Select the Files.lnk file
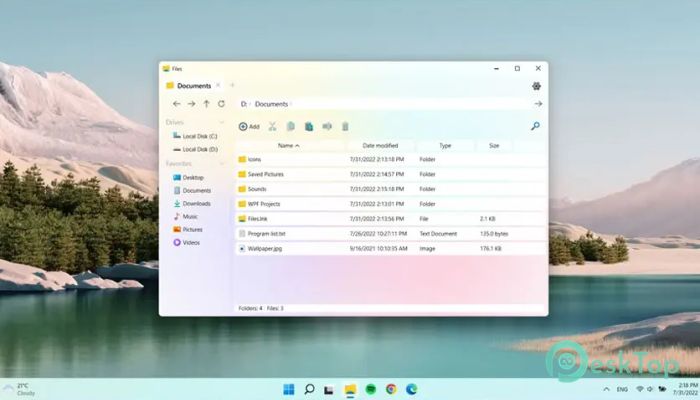Viewport: 700px width, 400px height. pyautogui.click(x=391, y=219)
